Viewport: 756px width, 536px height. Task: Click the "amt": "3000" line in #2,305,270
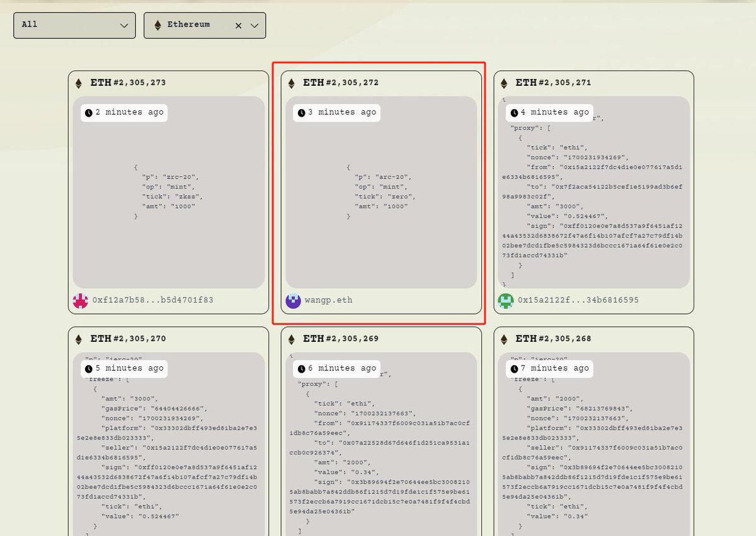pos(129,399)
